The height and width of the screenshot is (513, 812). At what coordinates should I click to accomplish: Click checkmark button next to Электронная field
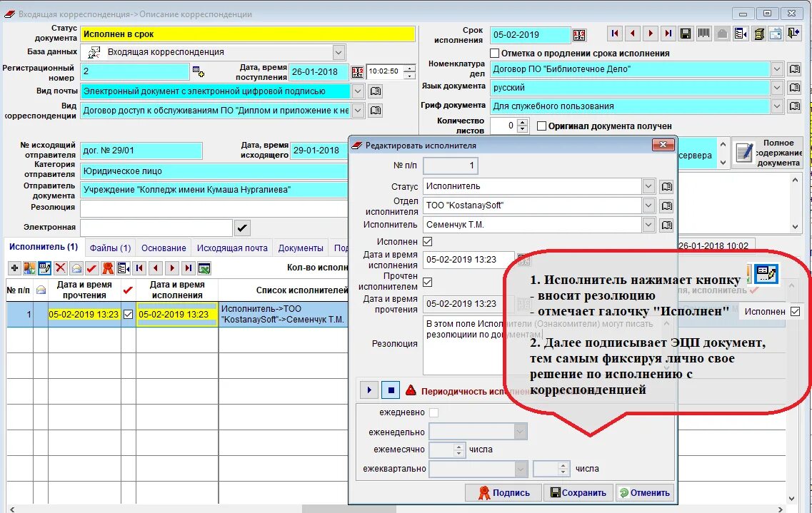(242, 227)
